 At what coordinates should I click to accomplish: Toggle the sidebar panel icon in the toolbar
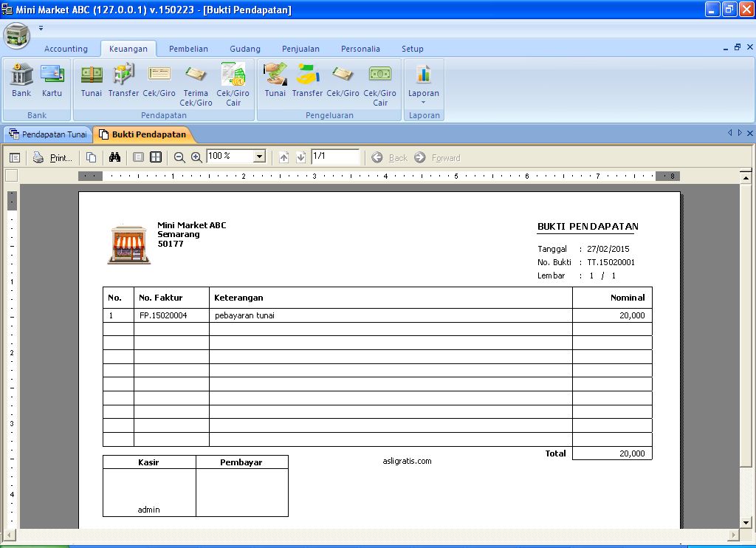tap(15, 157)
